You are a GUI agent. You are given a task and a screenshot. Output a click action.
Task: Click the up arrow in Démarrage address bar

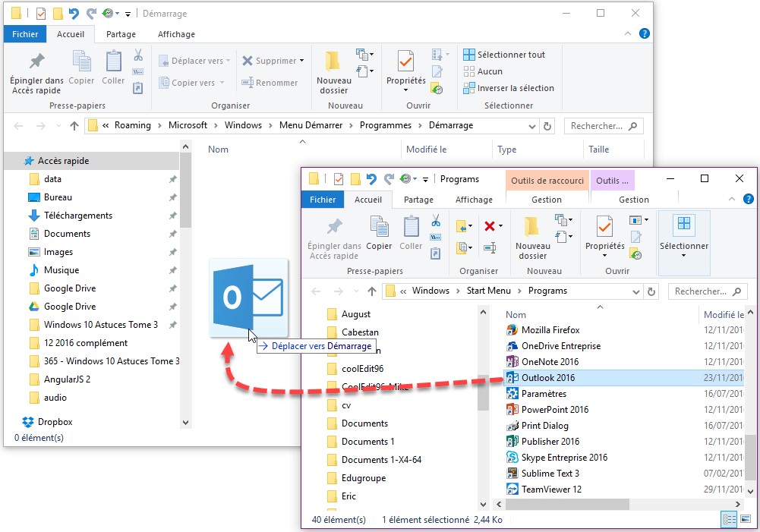74,126
